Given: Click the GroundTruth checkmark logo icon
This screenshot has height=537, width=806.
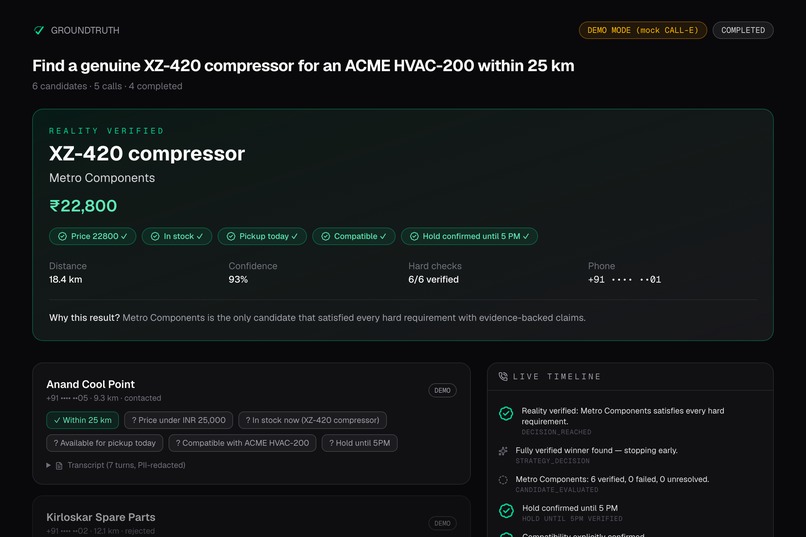Looking at the screenshot, I should 39,30.
